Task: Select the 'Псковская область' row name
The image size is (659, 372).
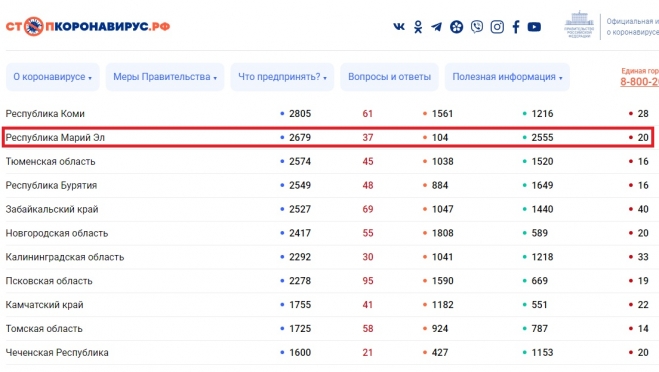Action: pyautogui.click(x=49, y=281)
